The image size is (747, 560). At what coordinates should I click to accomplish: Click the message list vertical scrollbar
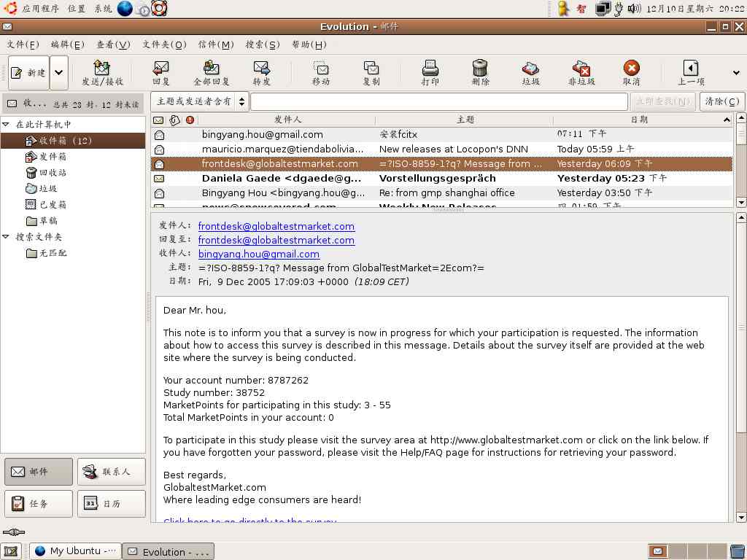tap(741, 160)
